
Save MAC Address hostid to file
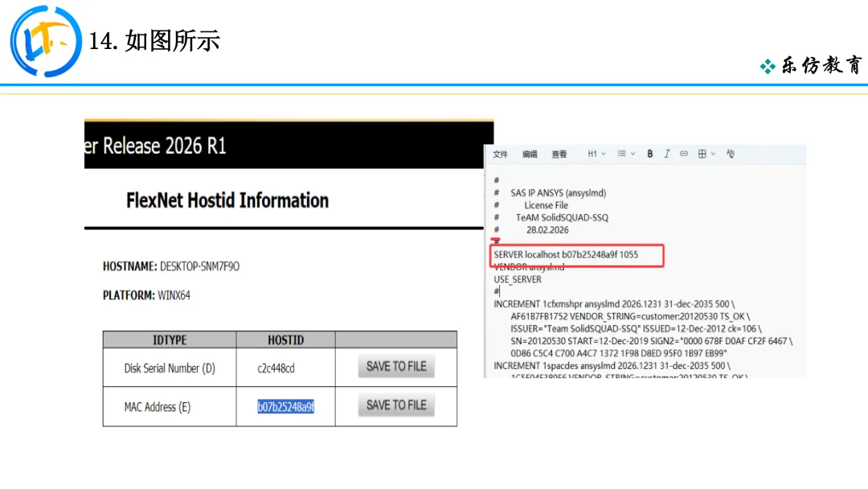tap(396, 405)
